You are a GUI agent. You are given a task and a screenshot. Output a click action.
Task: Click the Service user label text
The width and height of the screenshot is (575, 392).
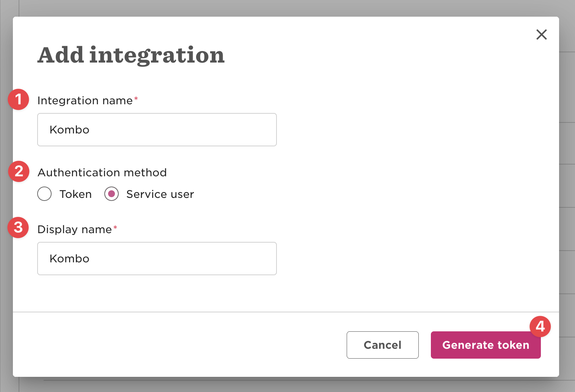pos(160,194)
